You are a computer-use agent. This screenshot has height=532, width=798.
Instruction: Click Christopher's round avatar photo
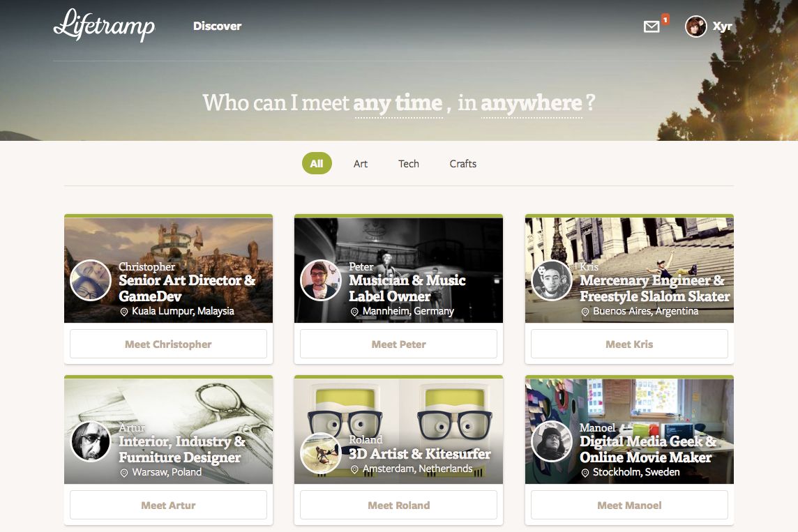tap(91, 280)
